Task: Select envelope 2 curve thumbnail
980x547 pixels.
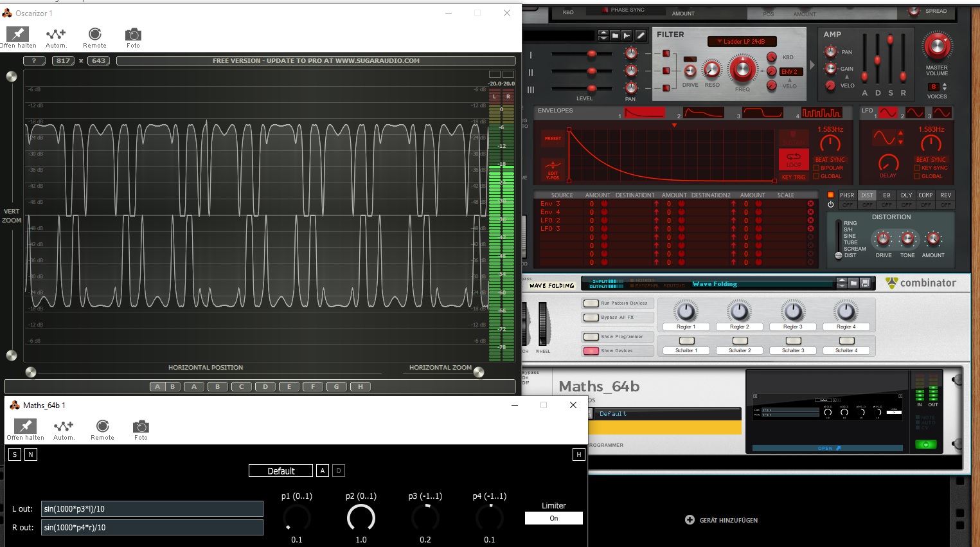Action: tap(704, 112)
